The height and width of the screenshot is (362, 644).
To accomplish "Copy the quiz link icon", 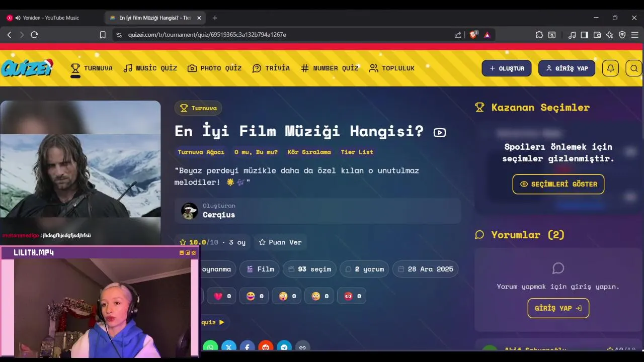I will tap(302, 347).
